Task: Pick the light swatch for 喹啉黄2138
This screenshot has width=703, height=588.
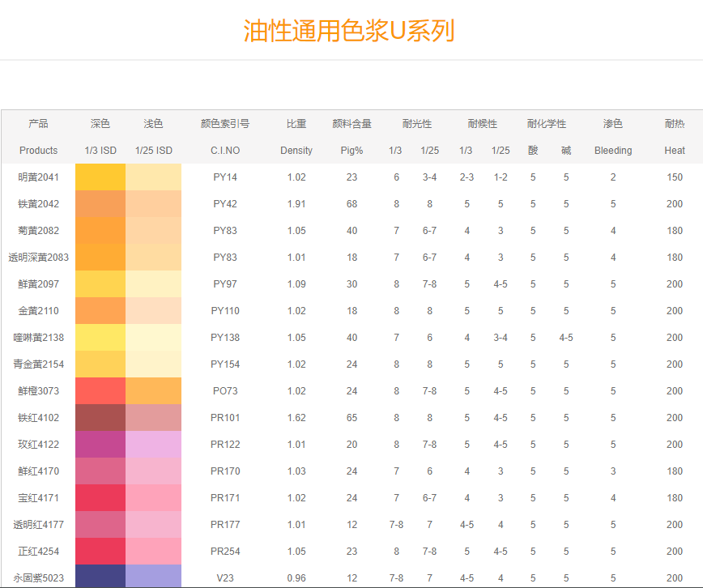Action: pyautogui.click(x=154, y=338)
